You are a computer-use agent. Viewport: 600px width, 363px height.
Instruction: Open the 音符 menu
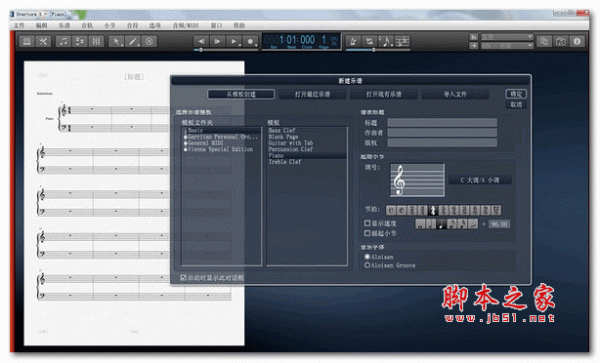click(x=132, y=25)
